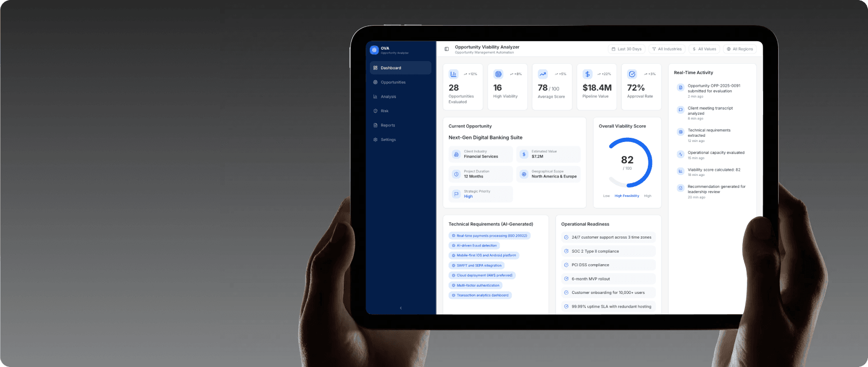Toggle the PCI DSS compliance check
This screenshot has width=868, height=367.
[566, 265]
